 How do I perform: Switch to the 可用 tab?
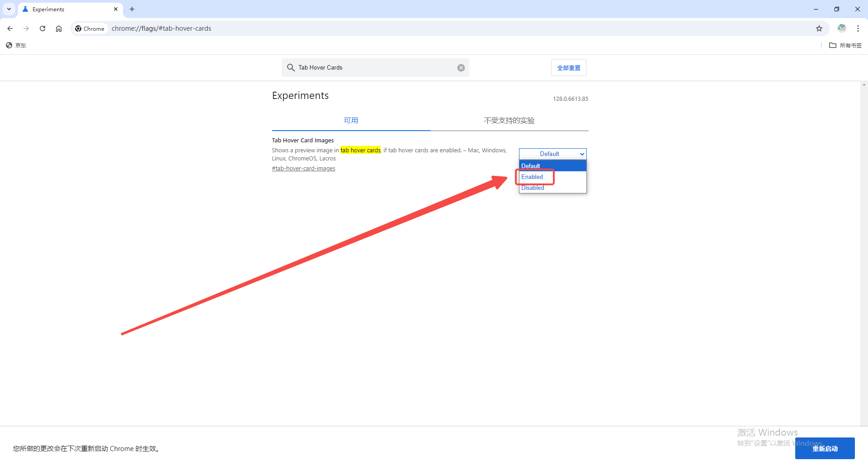pyautogui.click(x=351, y=120)
